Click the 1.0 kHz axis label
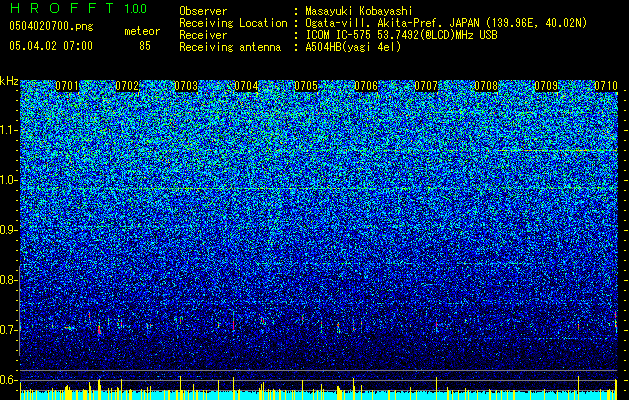This screenshot has height=400, width=629. [x=9, y=180]
